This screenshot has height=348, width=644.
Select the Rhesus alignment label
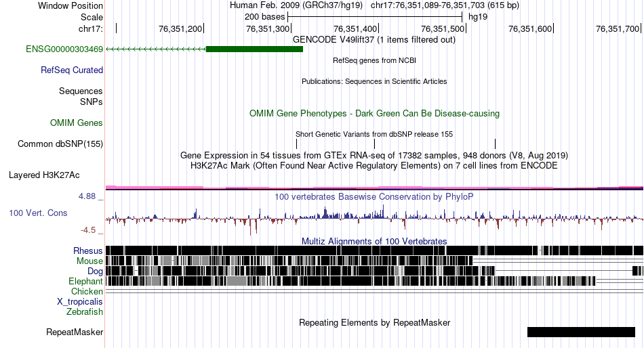click(x=88, y=251)
